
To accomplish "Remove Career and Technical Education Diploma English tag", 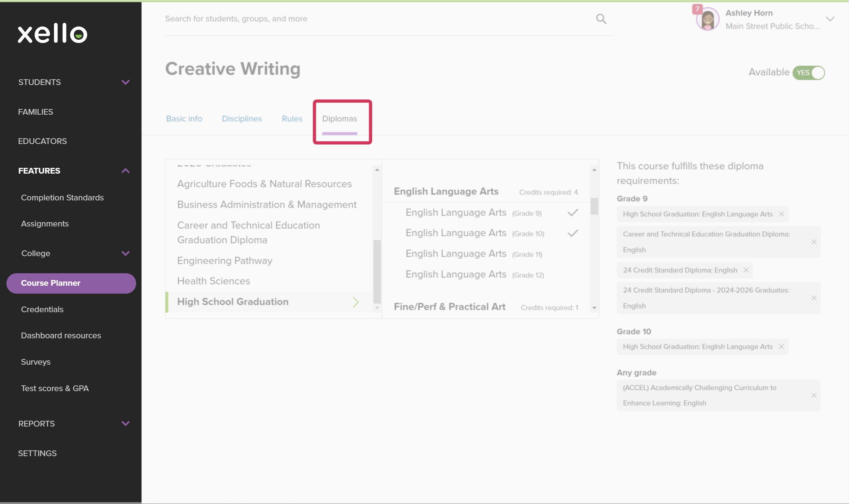I will point(814,242).
